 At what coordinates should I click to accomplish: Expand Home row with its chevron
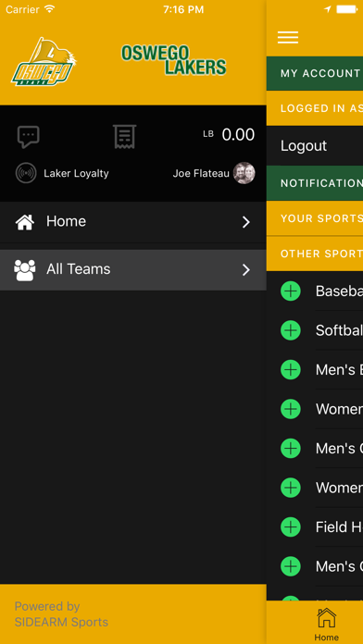pyautogui.click(x=245, y=222)
